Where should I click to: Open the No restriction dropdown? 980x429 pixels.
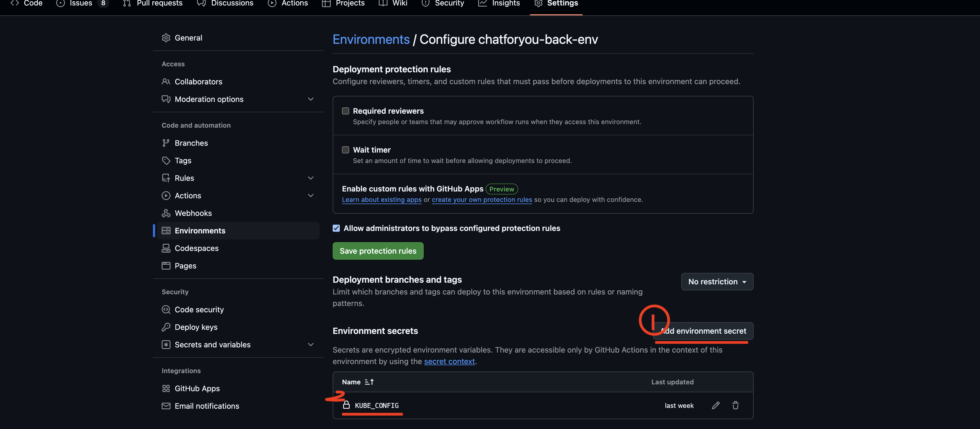pyautogui.click(x=717, y=281)
